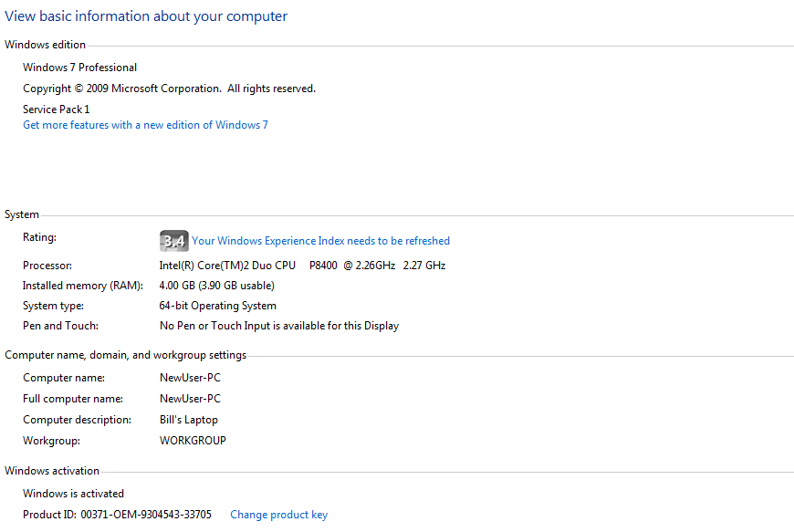Image resolution: width=794 pixels, height=532 pixels.
Task: Click the 4.00 GB installed memory value
Action: 216,286
